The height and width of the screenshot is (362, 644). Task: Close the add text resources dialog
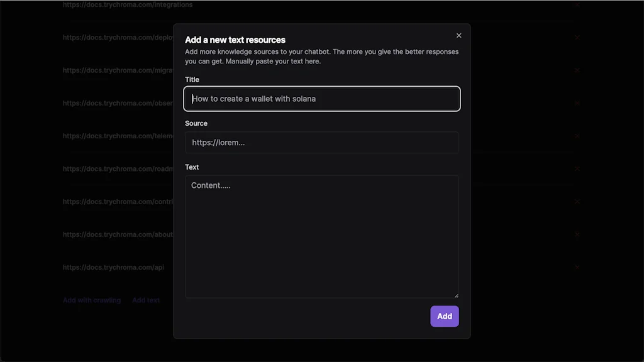[x=458, y=35]
